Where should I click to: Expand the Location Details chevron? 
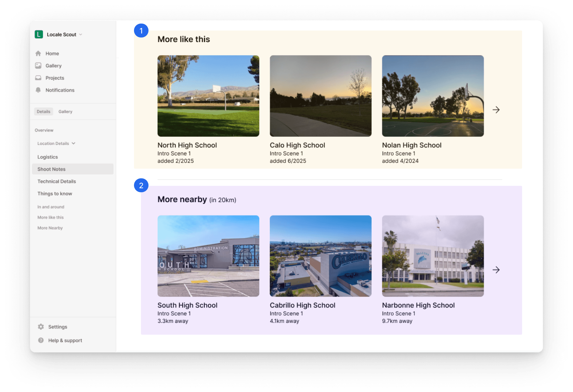[x=74, y=144]
